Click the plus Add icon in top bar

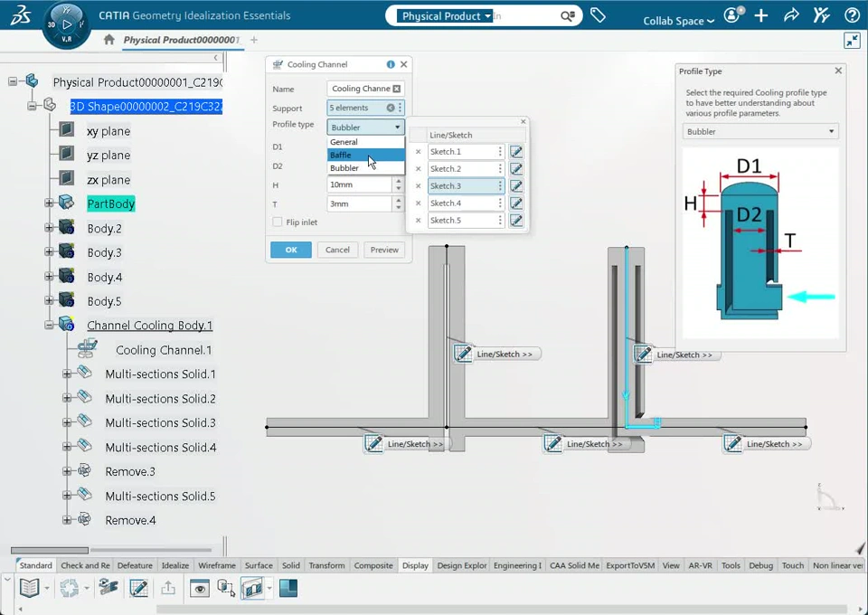(761, 15)
